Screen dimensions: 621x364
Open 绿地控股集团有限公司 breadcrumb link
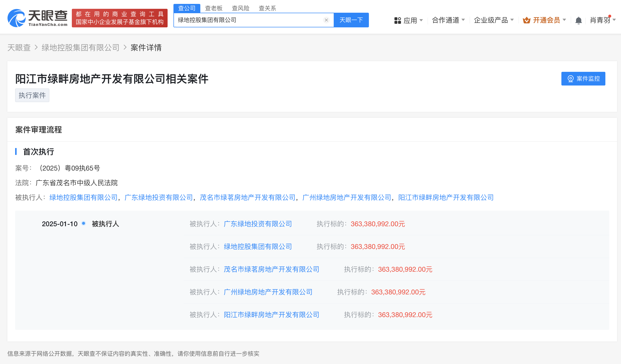point(81,48)
